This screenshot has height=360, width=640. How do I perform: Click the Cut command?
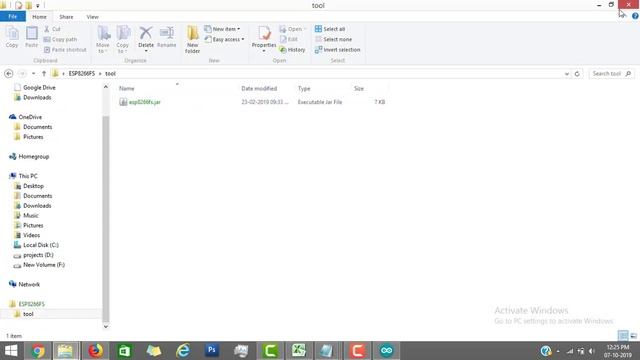pos(52,29)
